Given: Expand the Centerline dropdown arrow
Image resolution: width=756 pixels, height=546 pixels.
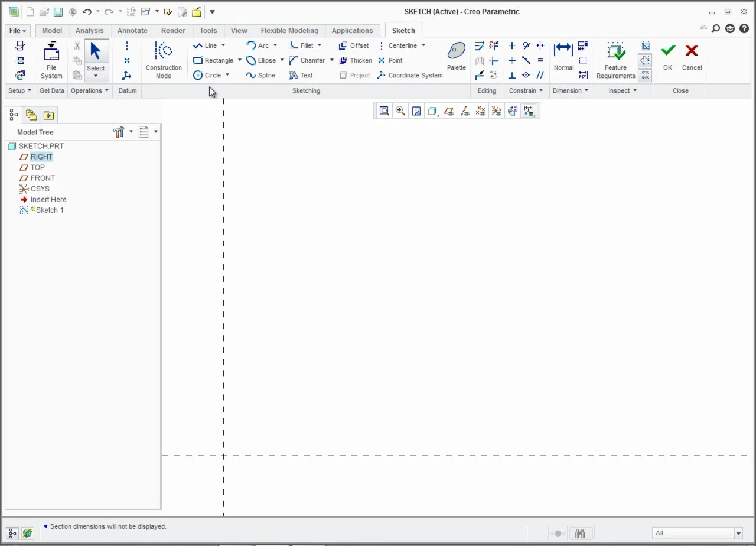Looking at the screenshot, I should click(x=423, y=45).
